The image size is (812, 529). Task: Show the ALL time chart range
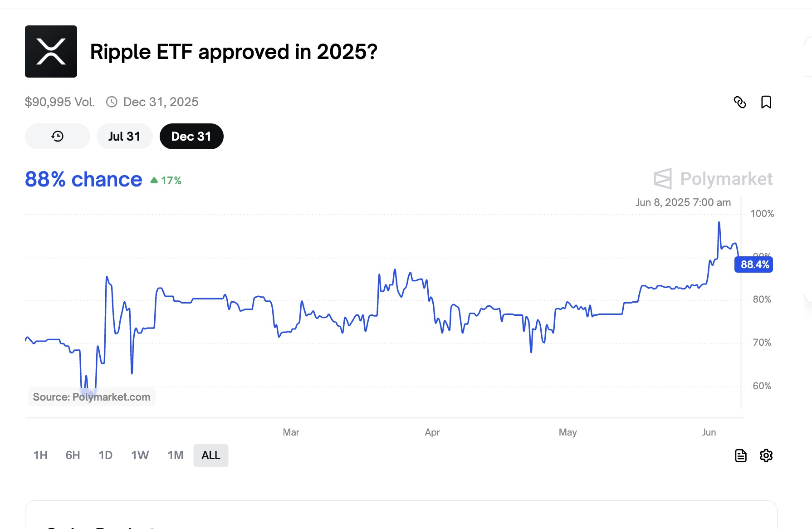pos(210,455)
